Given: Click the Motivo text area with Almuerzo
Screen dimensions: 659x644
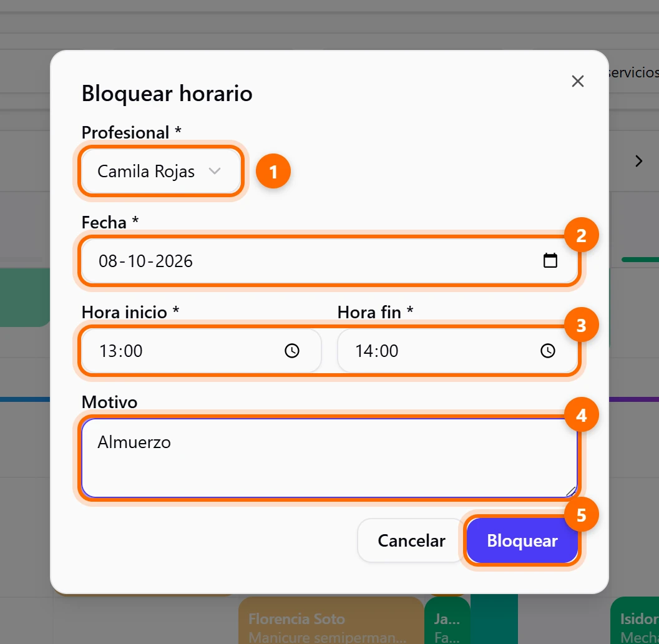Looking at the screenshot, I should 329,458.
